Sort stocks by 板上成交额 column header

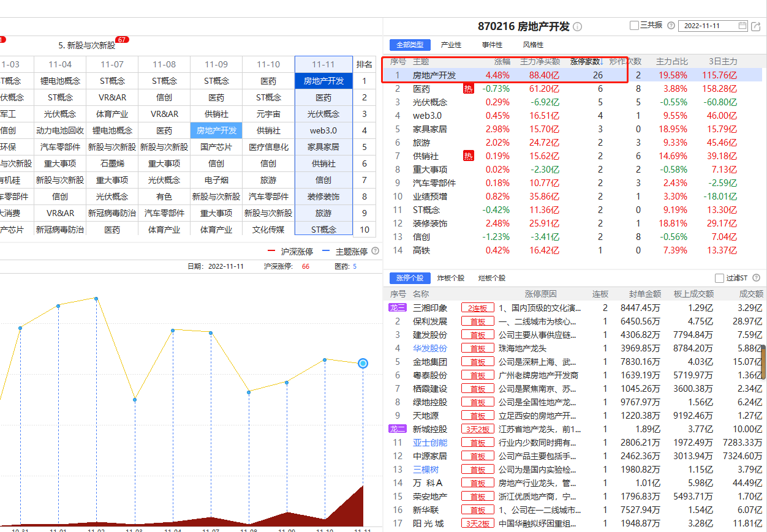point(693,294)
